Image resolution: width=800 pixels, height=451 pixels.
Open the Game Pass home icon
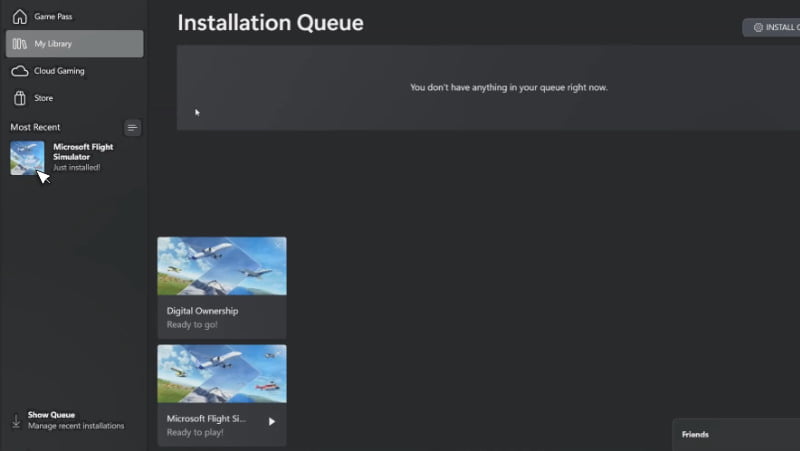20,16
